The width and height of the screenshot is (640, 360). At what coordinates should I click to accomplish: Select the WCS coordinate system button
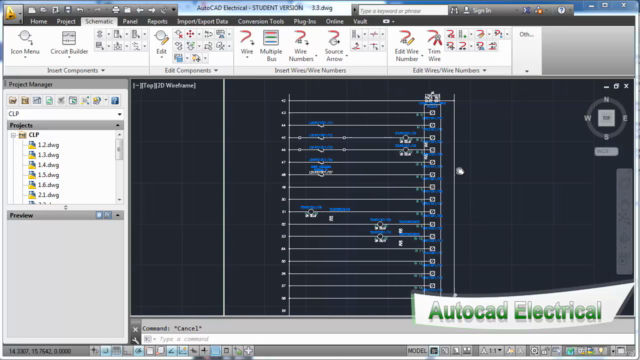point(606,151)
